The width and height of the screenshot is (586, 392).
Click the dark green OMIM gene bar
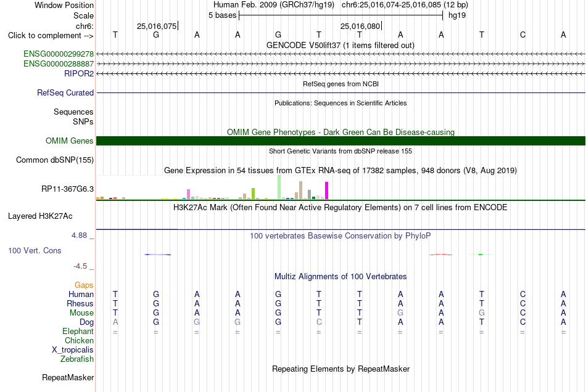pos(340,141)
